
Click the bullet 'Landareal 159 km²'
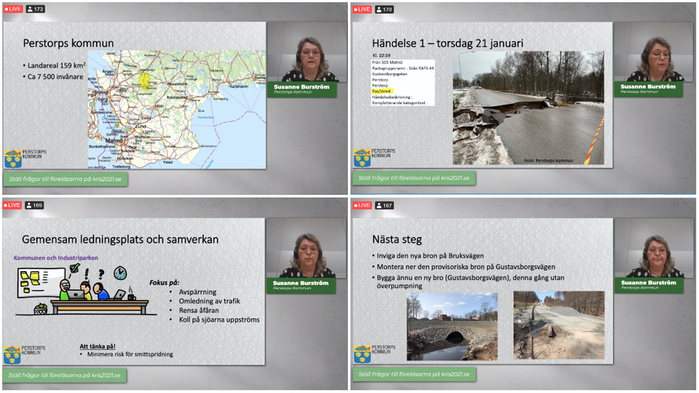pyautogui.click(x=54, y=65)
